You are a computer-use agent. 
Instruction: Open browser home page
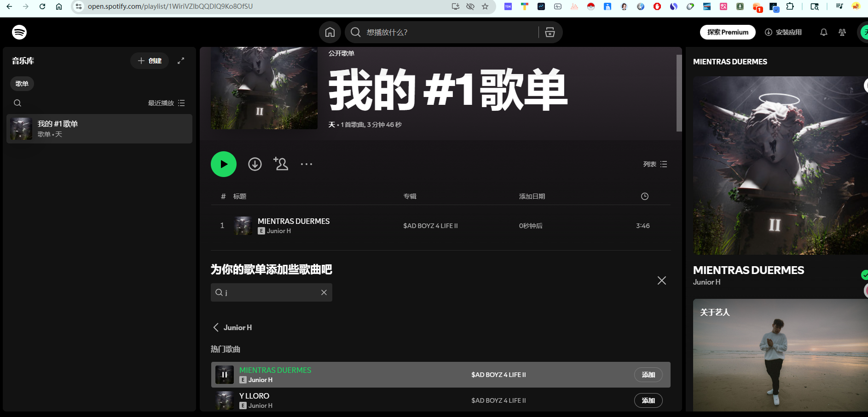(59, 6)
